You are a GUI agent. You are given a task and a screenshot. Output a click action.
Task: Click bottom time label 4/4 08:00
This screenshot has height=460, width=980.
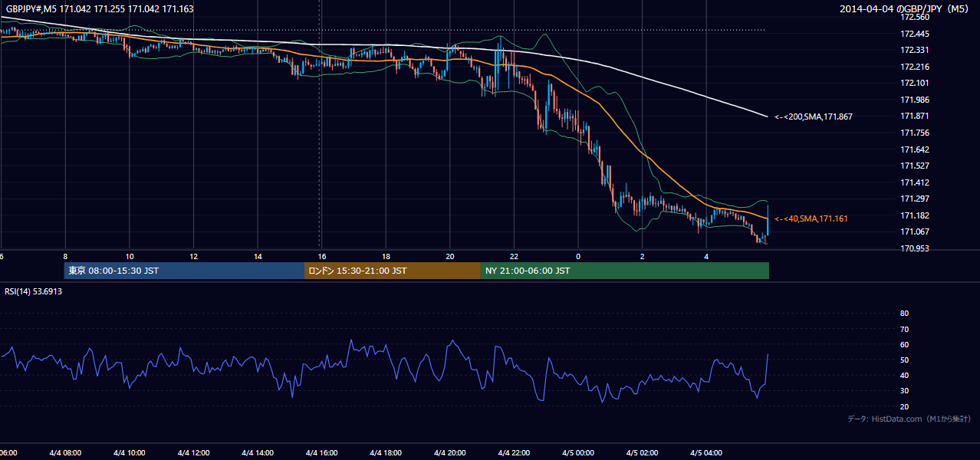[x=65, y=453]
